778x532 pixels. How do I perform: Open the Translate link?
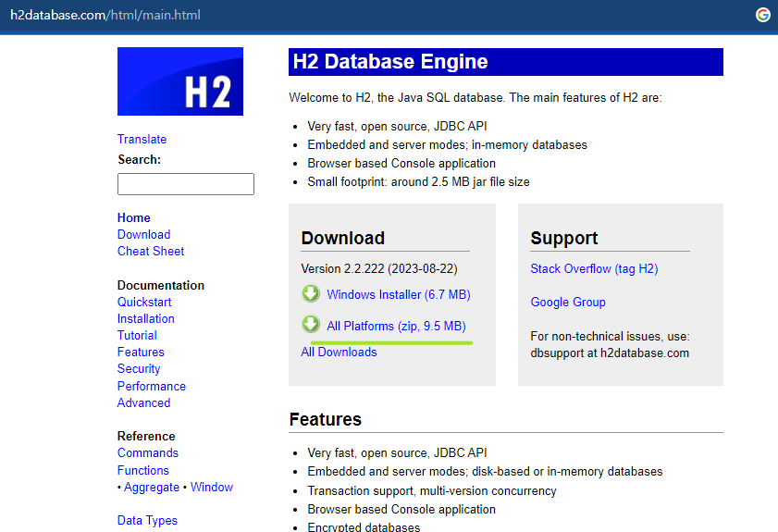(x=142, y=139)
